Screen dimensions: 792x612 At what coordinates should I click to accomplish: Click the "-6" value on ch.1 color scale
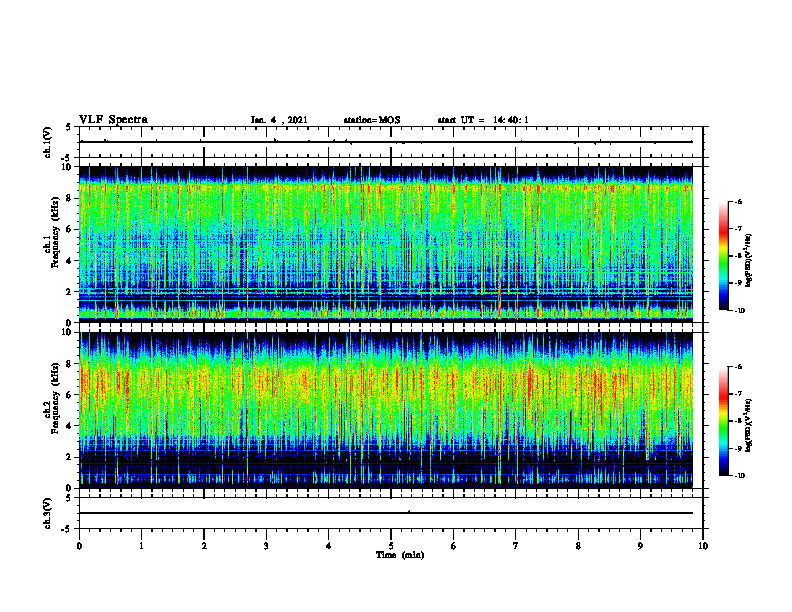pyautogui.click(x=738, y=201)
